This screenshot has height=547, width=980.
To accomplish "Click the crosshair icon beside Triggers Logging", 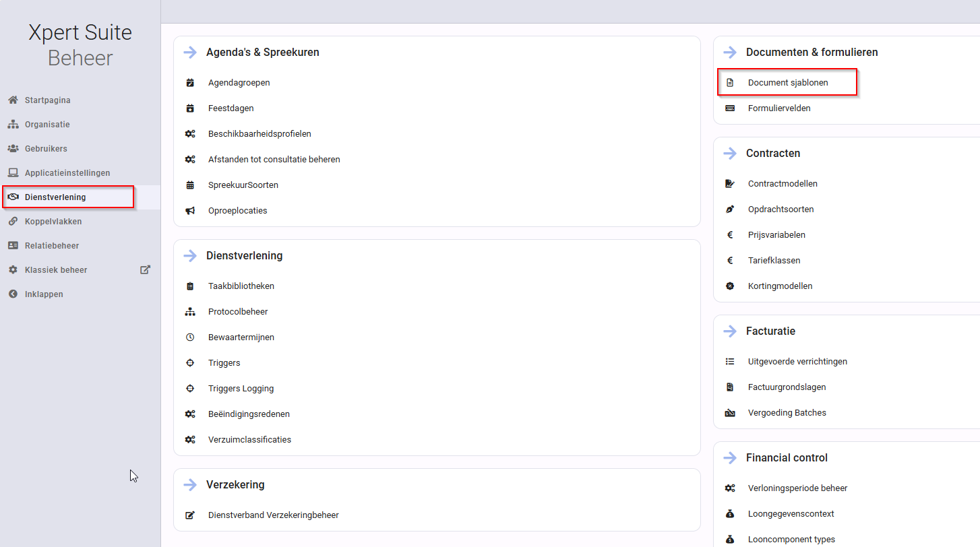I will click(190, 388).
